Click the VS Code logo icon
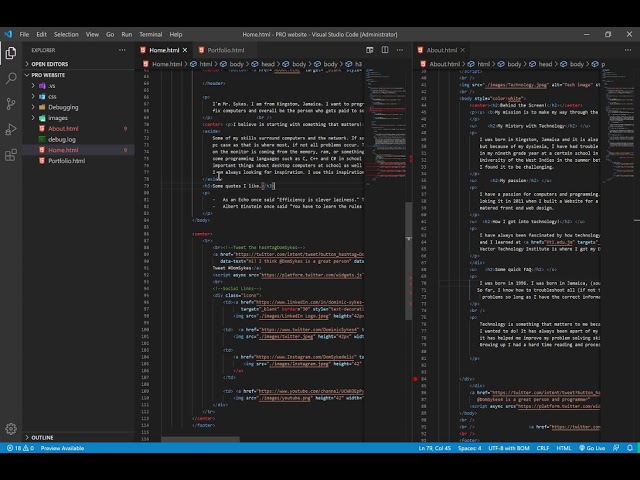640x480 pixels. coord(8,34)
